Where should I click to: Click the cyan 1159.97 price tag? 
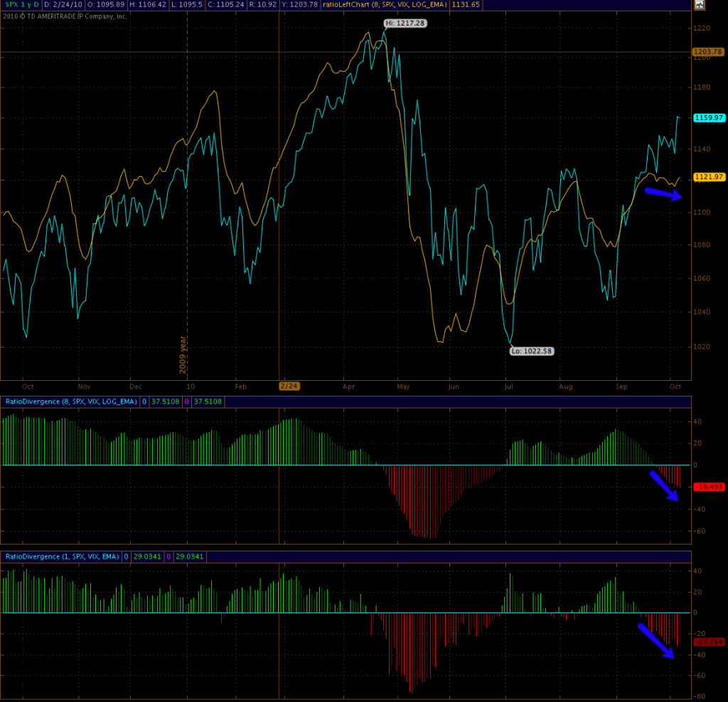click(708, 117)
